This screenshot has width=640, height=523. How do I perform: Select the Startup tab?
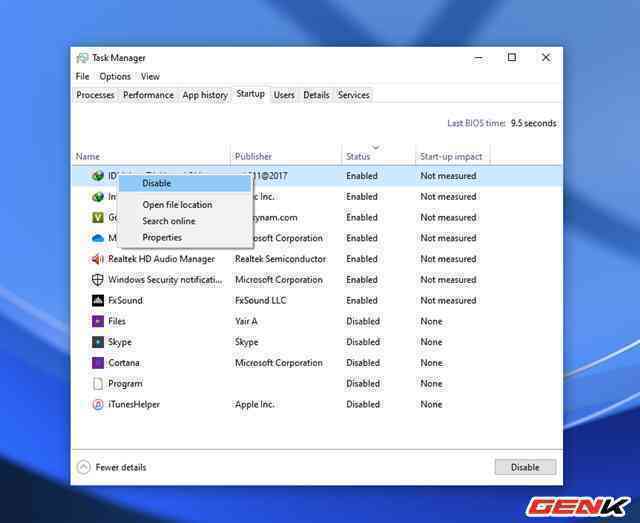tap(251, 94)
